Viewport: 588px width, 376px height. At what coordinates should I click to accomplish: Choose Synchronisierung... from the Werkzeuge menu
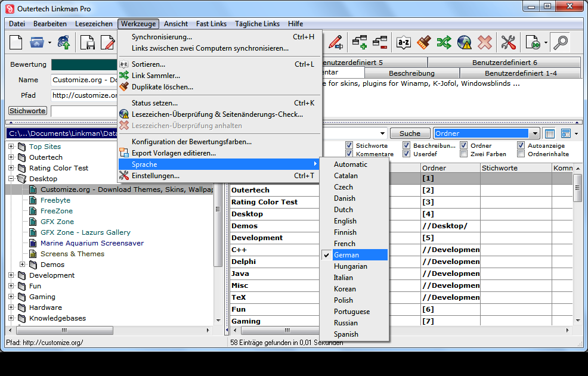[x=219, y=37]
